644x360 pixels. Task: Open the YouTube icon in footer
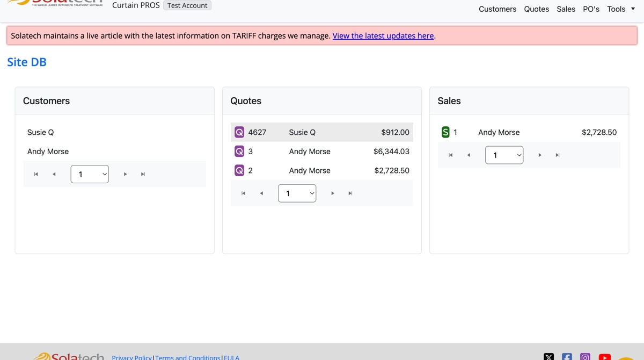605,357
